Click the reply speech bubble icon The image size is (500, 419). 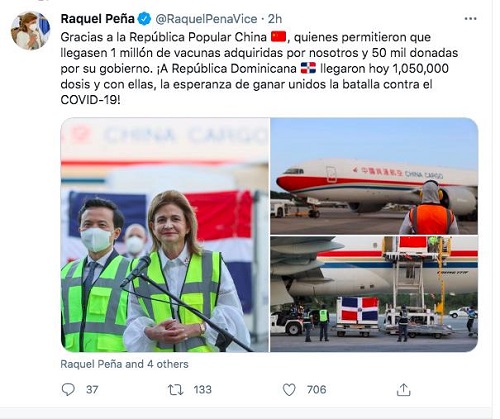click(68, 389)
